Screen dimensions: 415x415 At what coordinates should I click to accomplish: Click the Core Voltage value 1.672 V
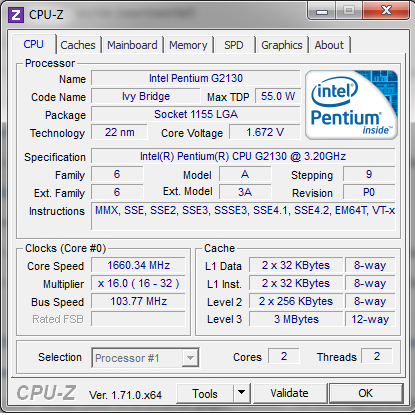265,132
